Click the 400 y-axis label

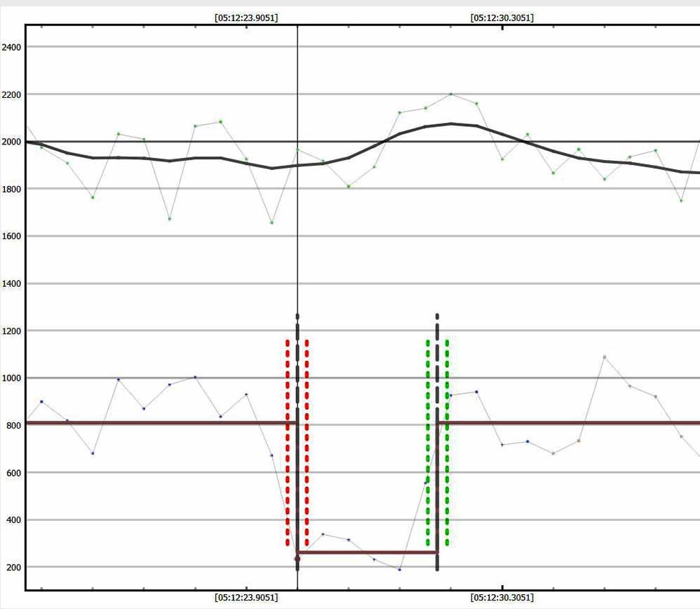point(13,520)
